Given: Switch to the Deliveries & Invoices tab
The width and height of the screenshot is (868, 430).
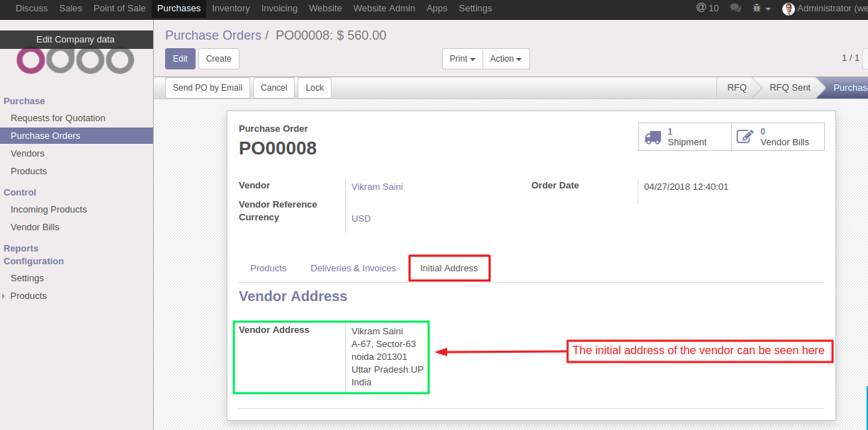Looking at the screenshot, I should [x=353, y=268].
